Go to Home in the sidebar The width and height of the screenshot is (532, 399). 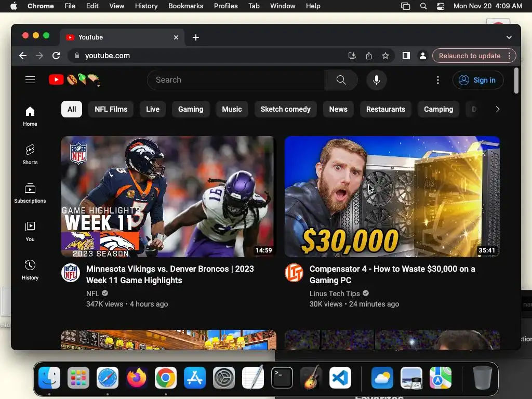pos(30,116)
